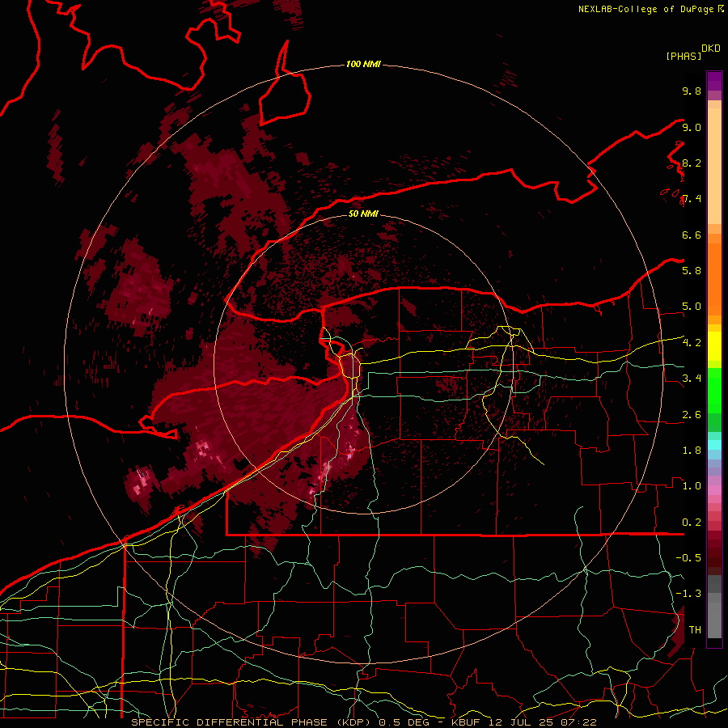728x728 pixels.
Task: Click the [PHAS] label above color bar
Action: coord(684,56)
